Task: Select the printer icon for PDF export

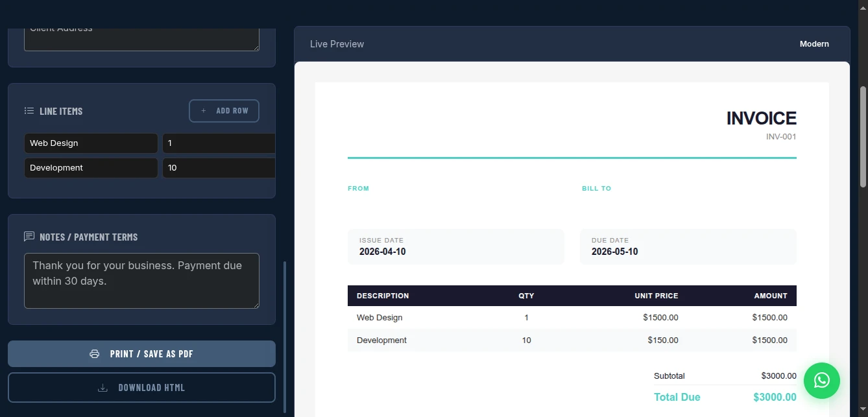Action: (94, 353)
